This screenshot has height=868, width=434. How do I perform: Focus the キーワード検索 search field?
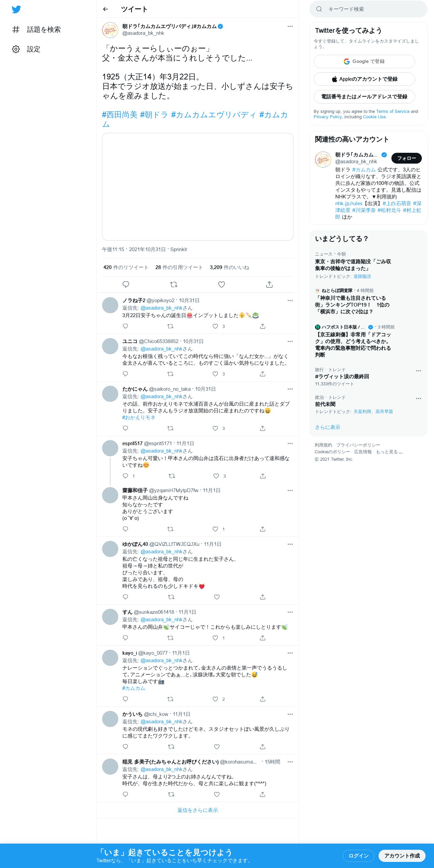coord(368,9)
